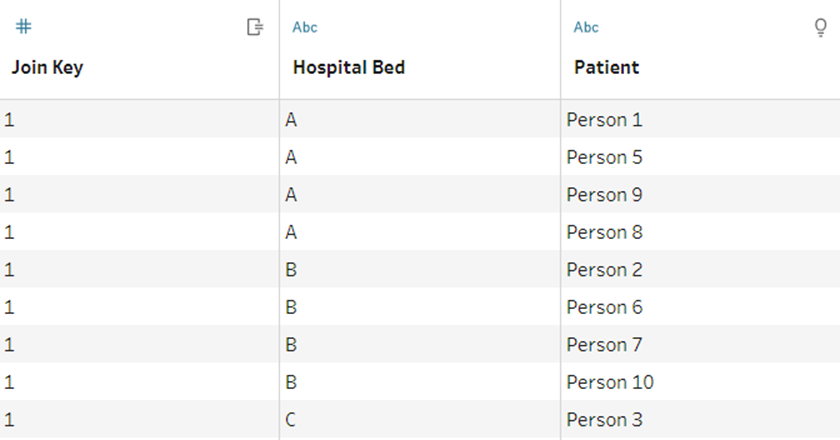Click the join clause icon in Join Key header
The height and width of the screenshot is (440, 840).
[x=255, y=27]
